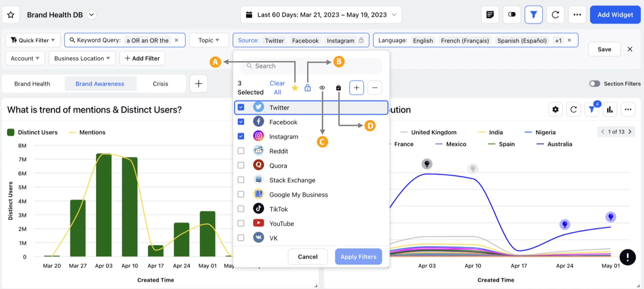Open the Account filter dropdown
Image resolution: width=644 pixels, height=289 pixels.
(25, 58)
